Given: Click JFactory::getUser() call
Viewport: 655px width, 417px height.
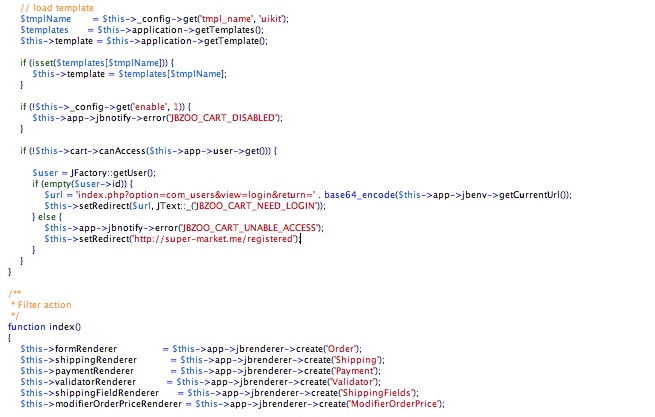Looking at the screenshot, I should coord(113,173).
